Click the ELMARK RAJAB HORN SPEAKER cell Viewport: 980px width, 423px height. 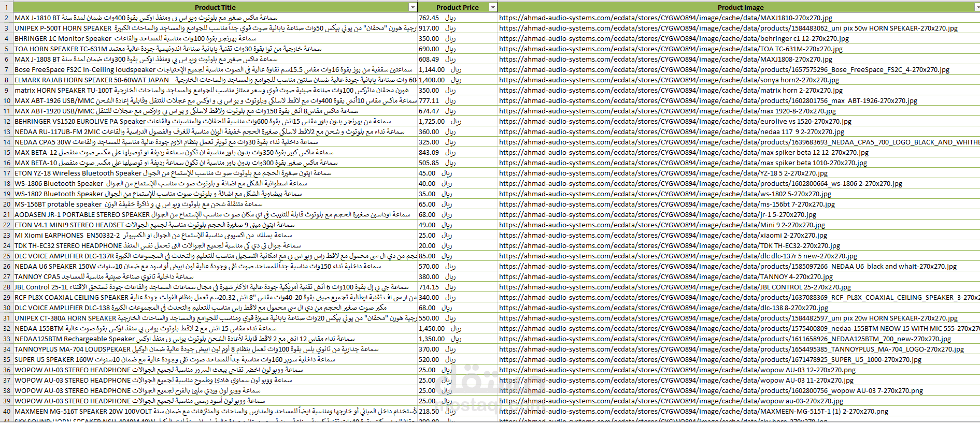[215, 80]
